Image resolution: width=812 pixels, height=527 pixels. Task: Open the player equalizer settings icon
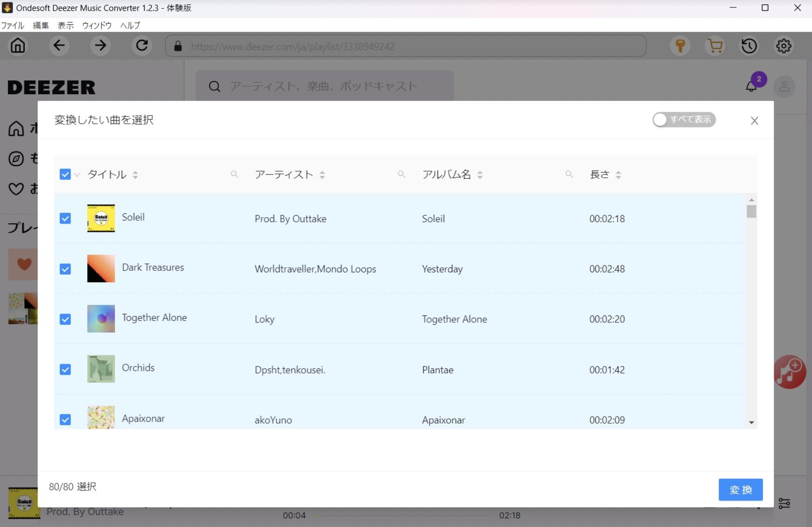tap(784, 503)
